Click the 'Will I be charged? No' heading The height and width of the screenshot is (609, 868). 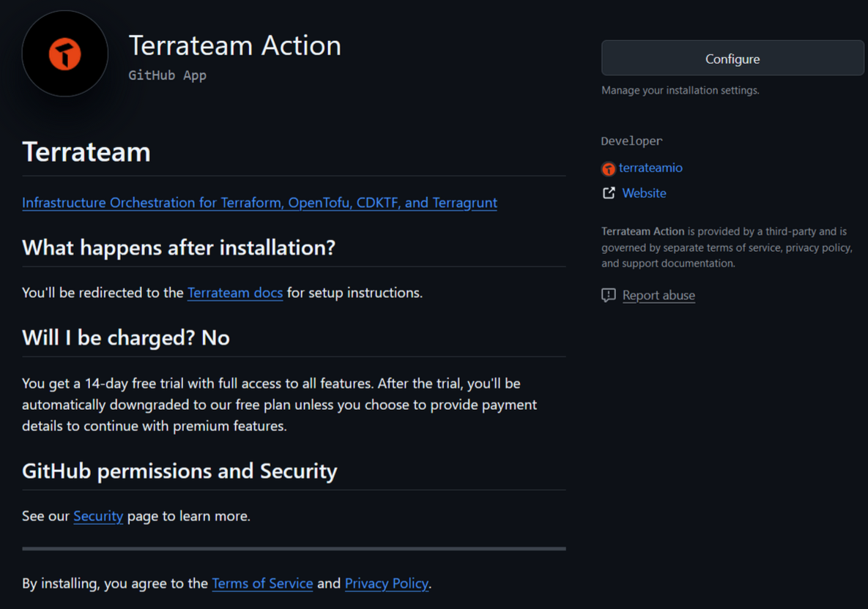pos(126,338)
